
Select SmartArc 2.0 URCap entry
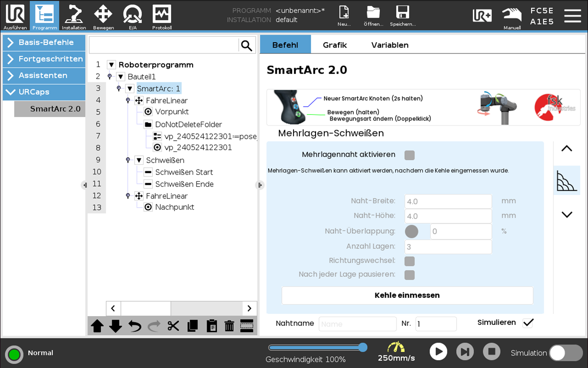pos(50,109)
